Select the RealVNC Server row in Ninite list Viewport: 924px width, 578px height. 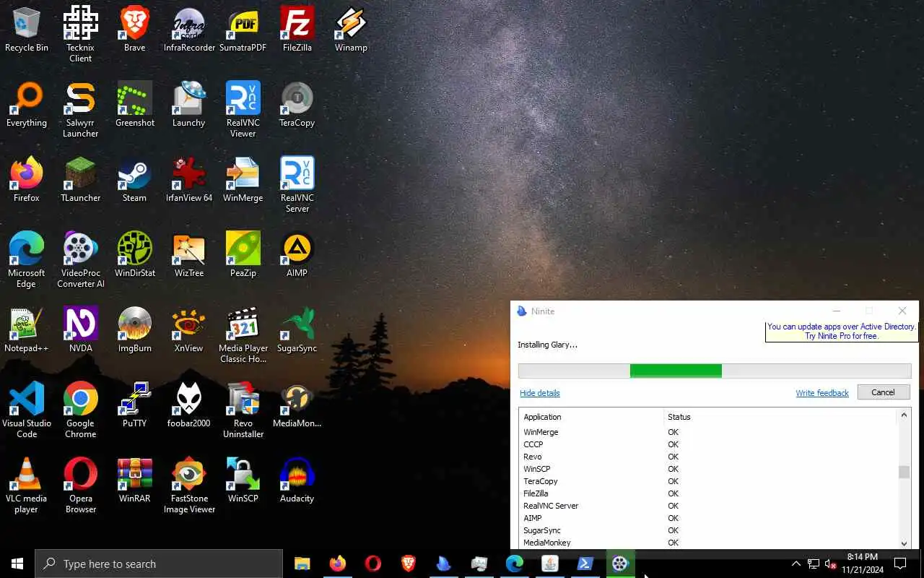707,506
